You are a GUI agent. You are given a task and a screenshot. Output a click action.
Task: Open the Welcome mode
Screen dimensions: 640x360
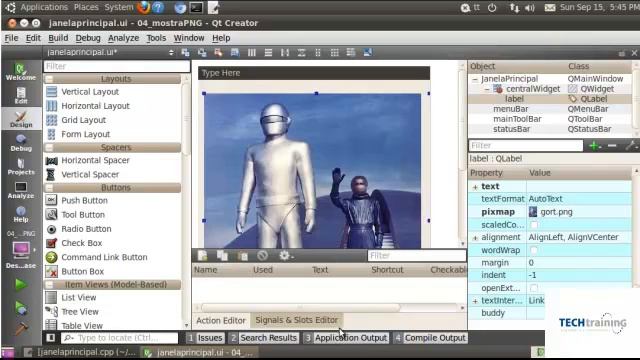[x=20, y=72]
